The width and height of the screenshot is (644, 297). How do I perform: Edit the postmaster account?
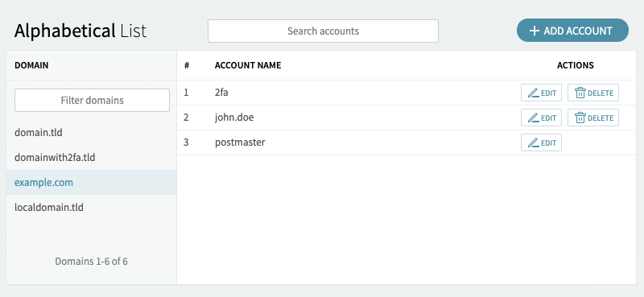pyautogui.click(x=541, y=142)
